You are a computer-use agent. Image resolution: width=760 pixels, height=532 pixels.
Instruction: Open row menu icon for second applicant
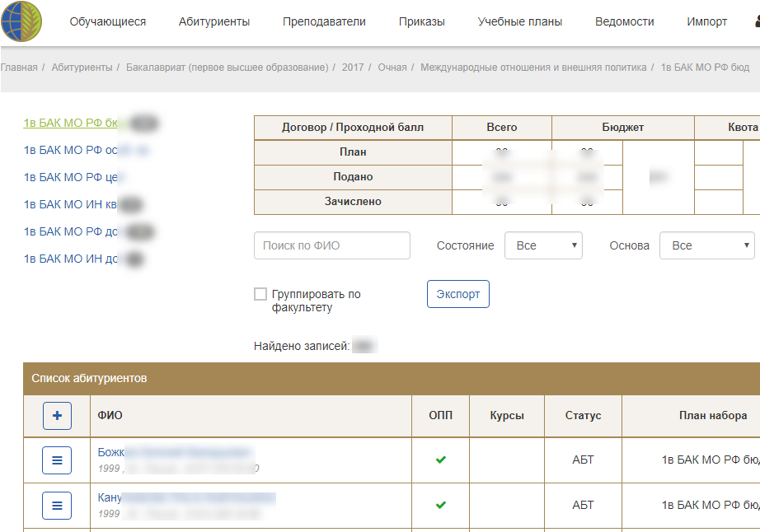[x=57, y=505]
